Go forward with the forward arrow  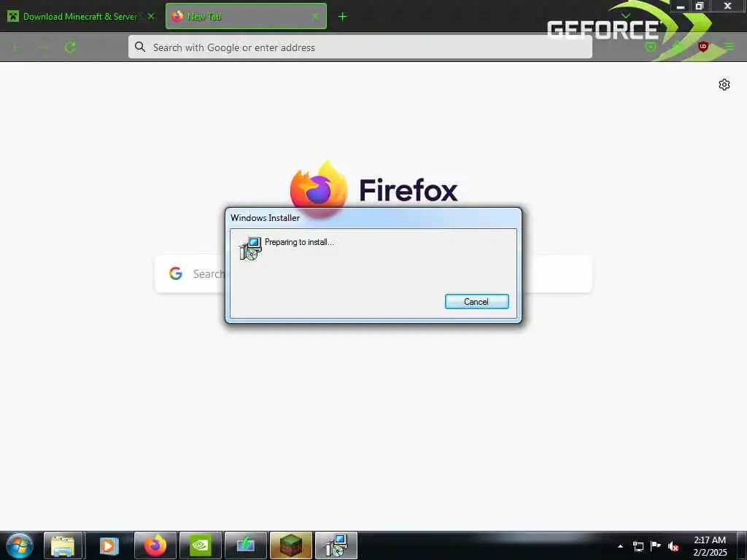coord(43,47)
